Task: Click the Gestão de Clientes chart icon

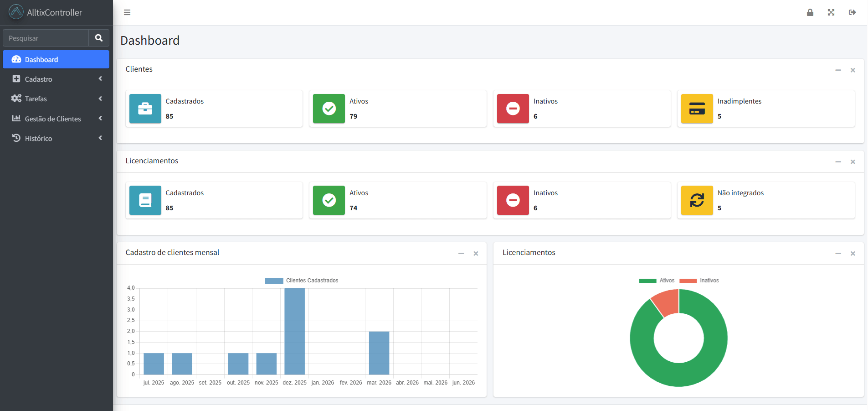Action: [16, 118]
